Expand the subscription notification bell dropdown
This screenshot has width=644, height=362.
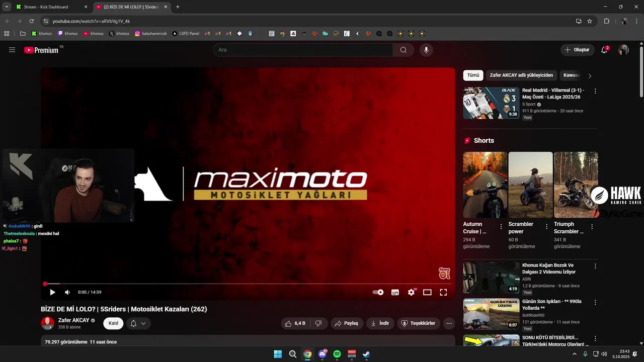click(138, 323)
